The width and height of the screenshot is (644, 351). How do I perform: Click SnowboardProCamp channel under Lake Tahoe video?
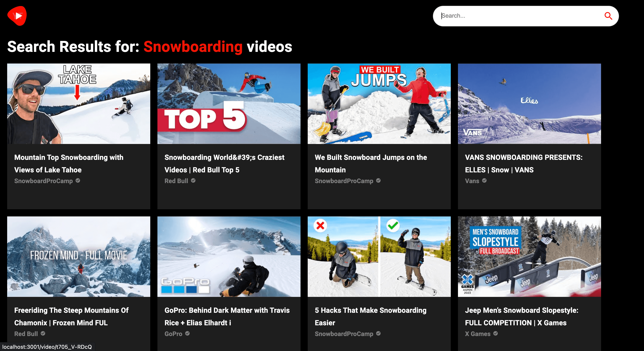point(44,181)
